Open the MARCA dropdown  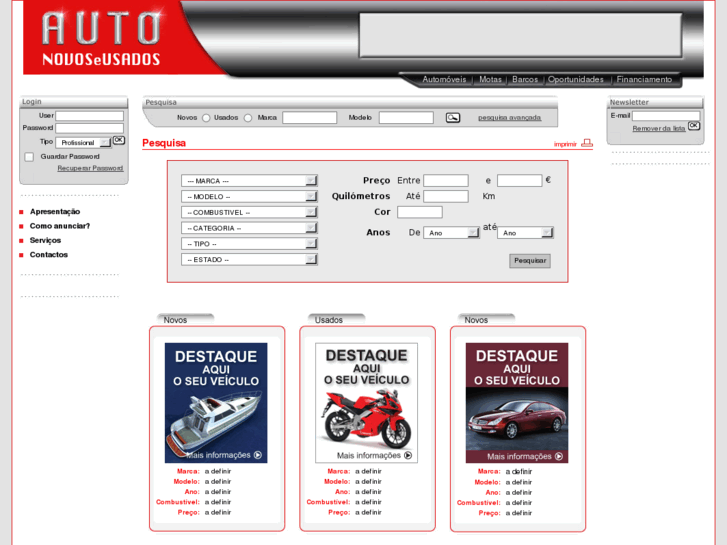tap(249, 181)
